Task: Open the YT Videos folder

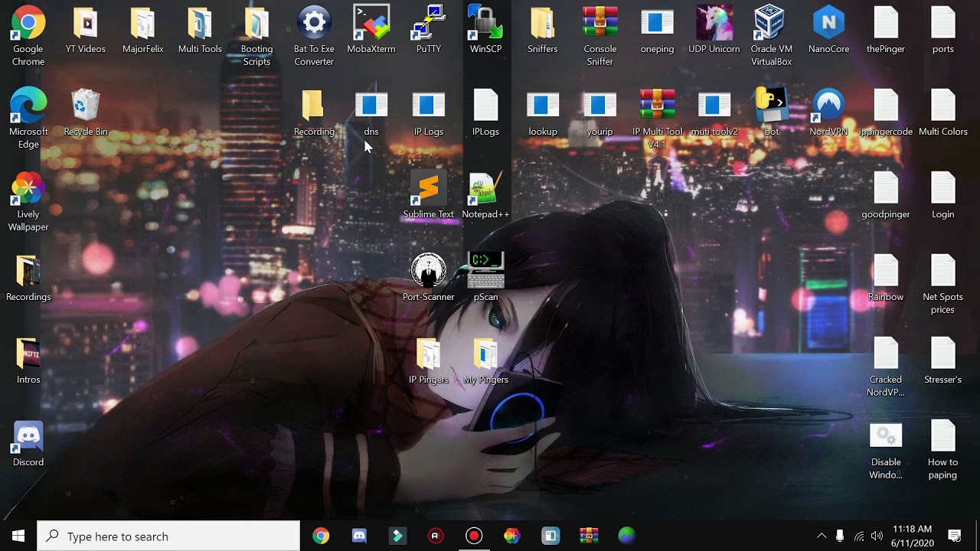Action: pos(86,24)
